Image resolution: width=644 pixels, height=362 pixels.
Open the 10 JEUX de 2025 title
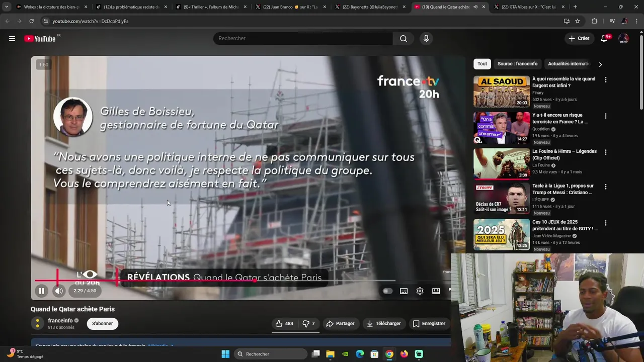tap(565, 225)
